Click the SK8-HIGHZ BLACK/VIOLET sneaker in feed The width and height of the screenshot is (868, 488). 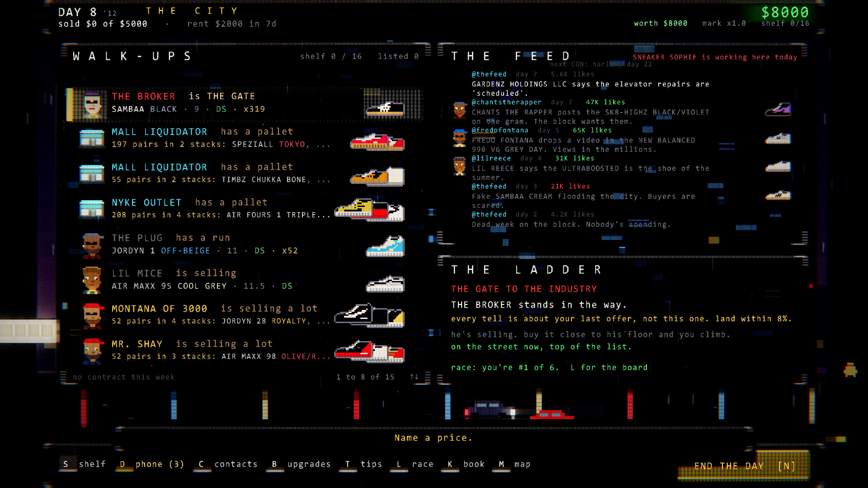(778, 109)
